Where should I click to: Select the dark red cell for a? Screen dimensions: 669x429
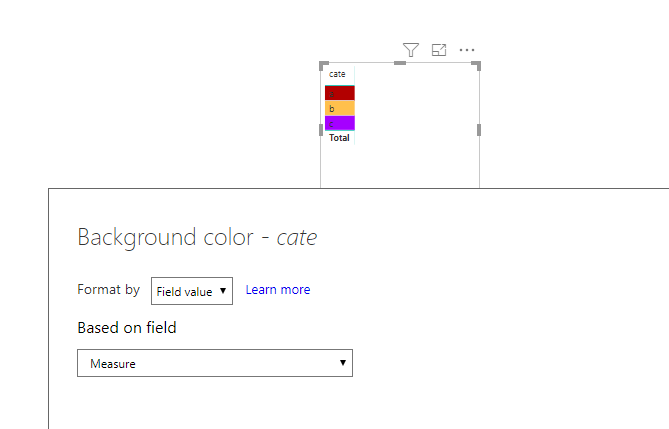click(x=340, y=93)
